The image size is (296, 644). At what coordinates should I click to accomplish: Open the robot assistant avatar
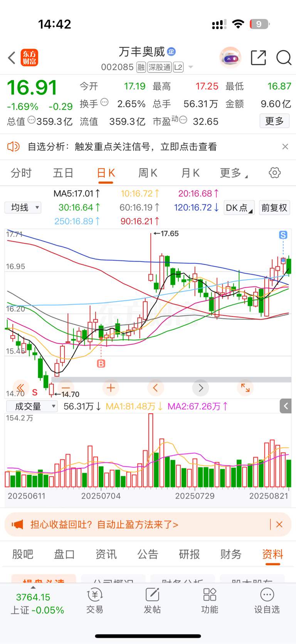click(x=230, y=58)
